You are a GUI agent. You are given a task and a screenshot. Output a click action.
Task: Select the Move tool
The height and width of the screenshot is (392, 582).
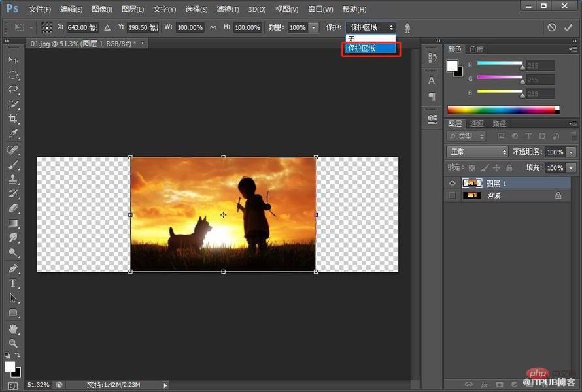pyautogui.click(x=13, y=59)
